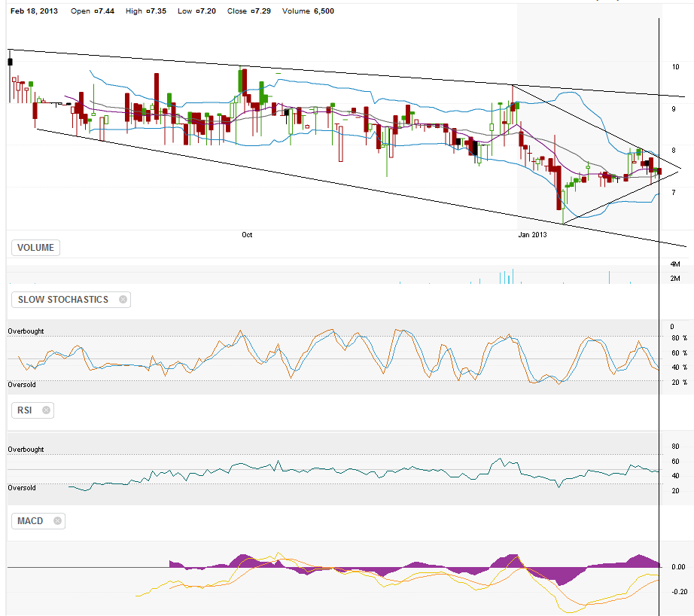Close the RSI indicator panel
The image size is (694, 616).
click(x=46, y=410)
